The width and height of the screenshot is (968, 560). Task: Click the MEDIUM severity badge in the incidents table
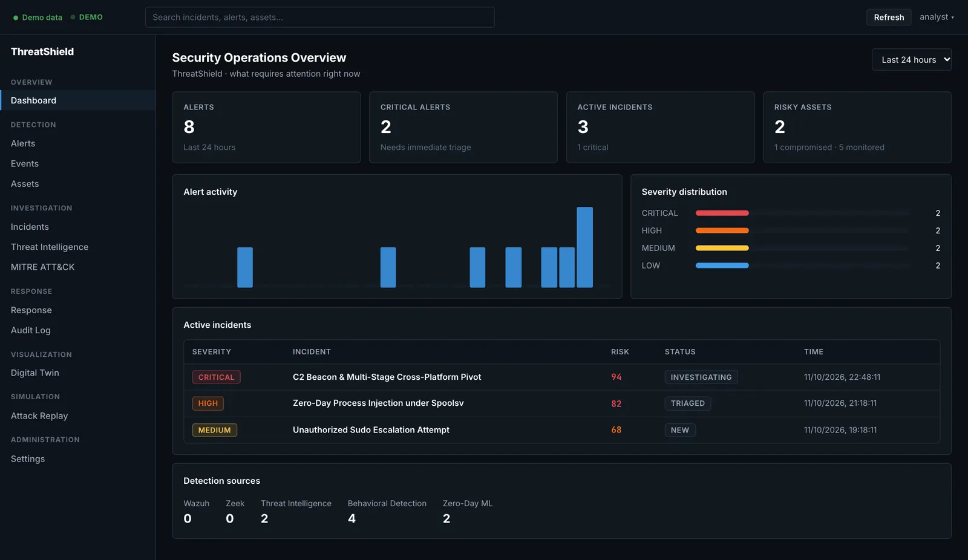(x=215, y=430)
